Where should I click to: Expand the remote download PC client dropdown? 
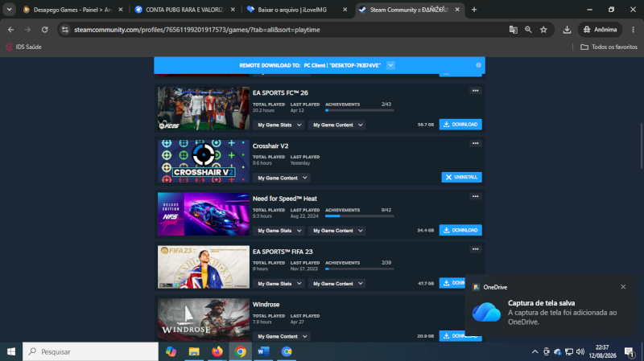[x=390, y=65]
